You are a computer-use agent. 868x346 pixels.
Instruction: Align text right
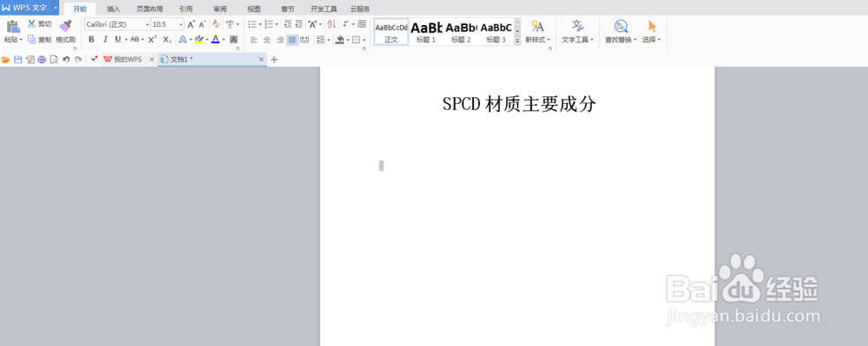tap(279, 40)
